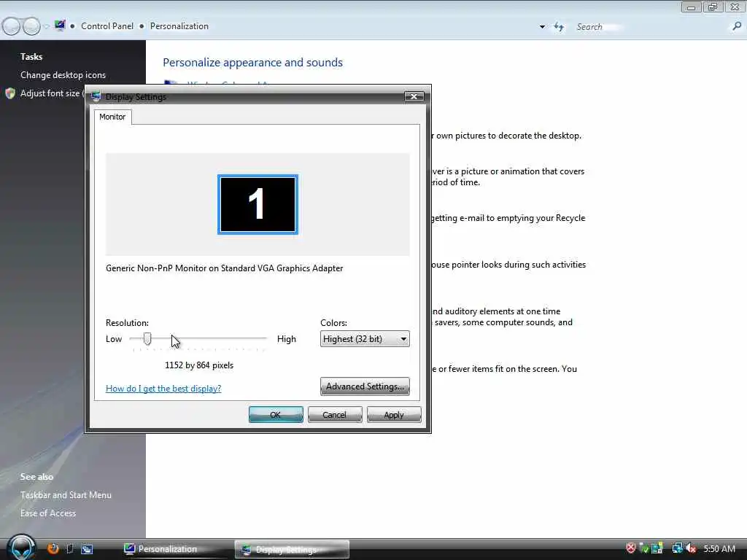The height and width of the screenshot is (560, 747).
Task: Click Switch between windows quick launch icon
Action: coord(87,549)
